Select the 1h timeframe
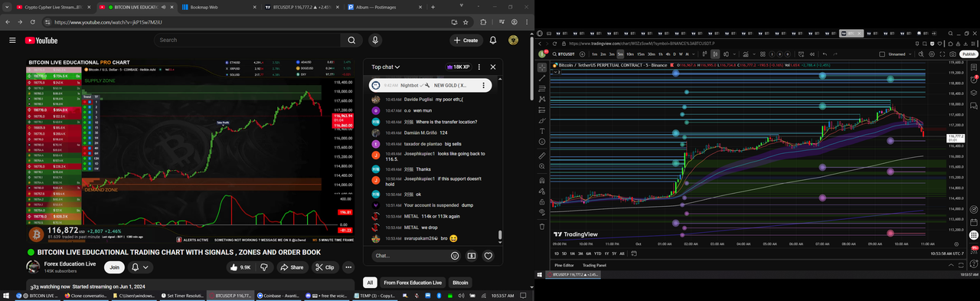 [661, 54]
